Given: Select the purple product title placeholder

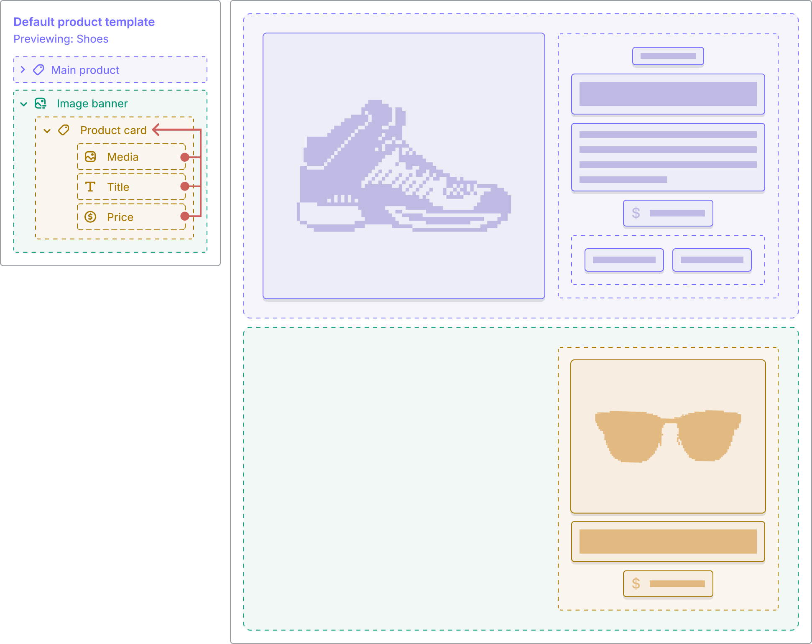Looking at the screenshot, I should [668, 94].
